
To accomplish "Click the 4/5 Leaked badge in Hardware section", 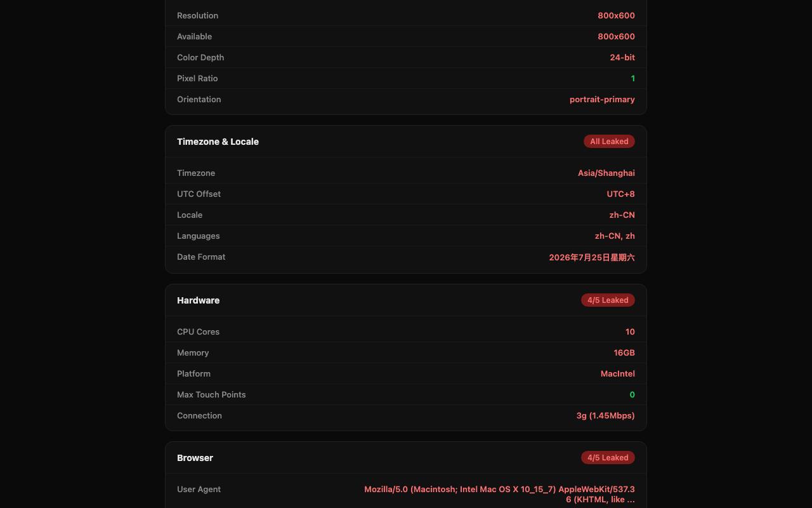I will tap(608, 300).
